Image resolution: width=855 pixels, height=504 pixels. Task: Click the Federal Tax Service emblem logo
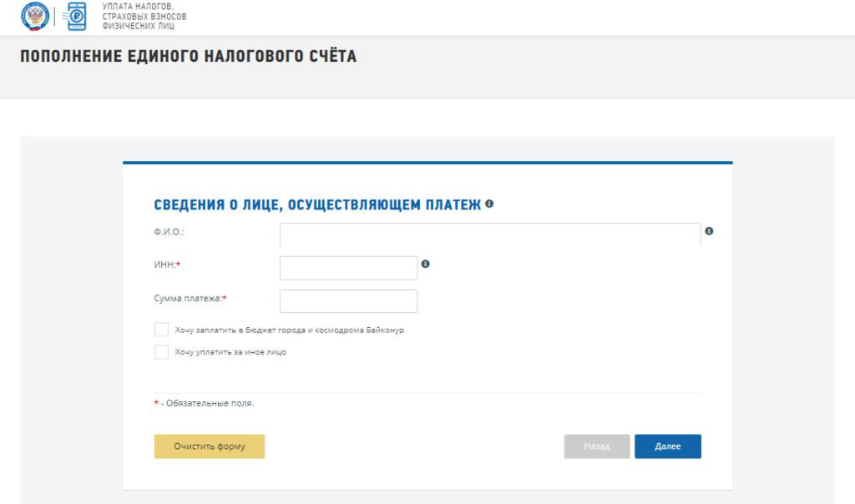click(x=35, y=17)
